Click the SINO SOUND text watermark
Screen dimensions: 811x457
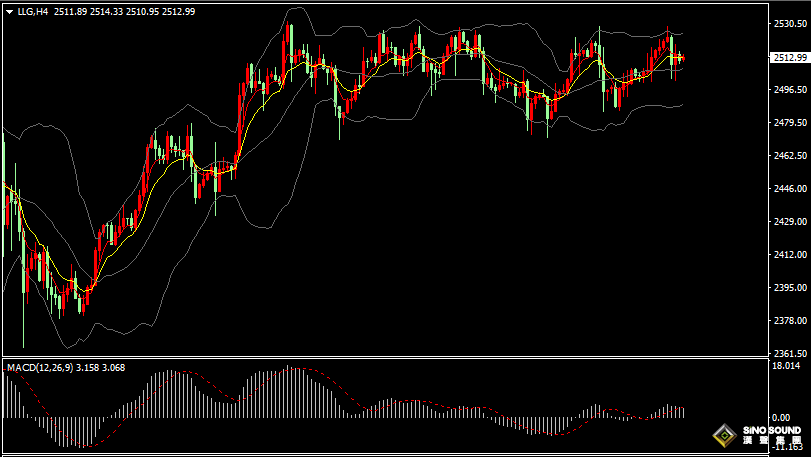click(772, 430)
